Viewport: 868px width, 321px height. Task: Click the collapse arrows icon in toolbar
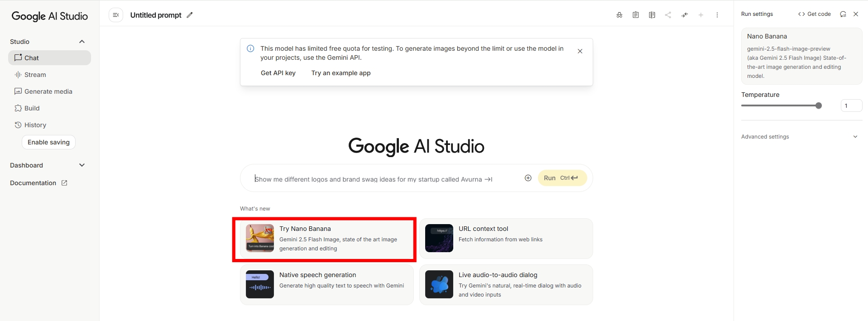(685, 15)
